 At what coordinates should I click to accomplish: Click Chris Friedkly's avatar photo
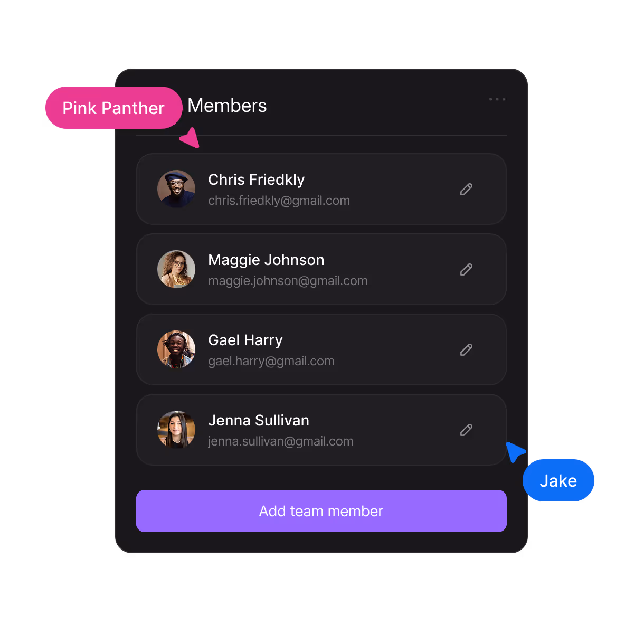coord(176,189)
